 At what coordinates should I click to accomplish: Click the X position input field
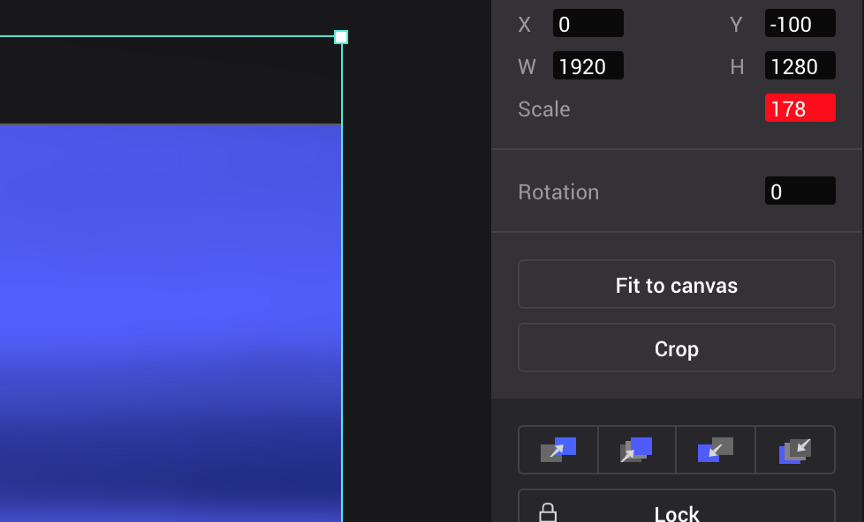[x=588, y=24]
